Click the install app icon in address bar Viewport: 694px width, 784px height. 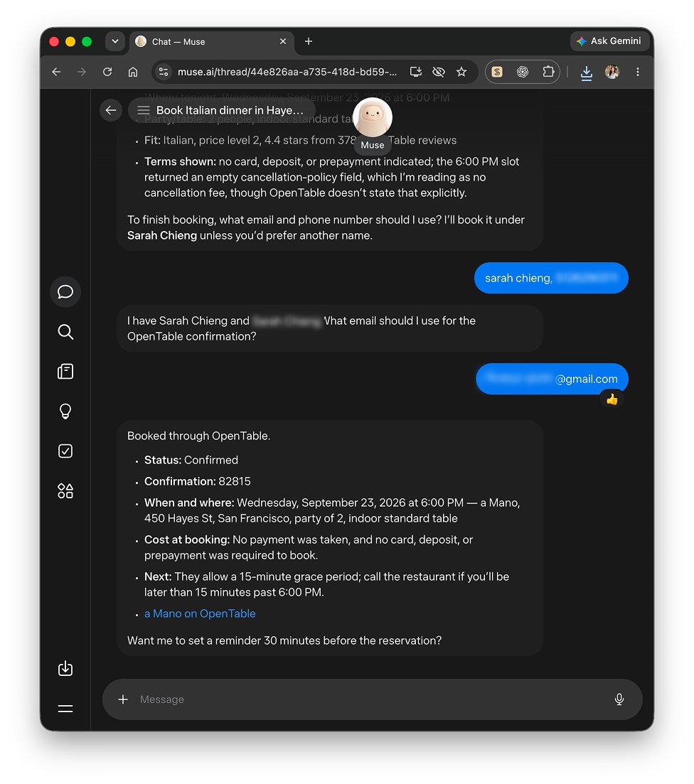pos(416,72)
